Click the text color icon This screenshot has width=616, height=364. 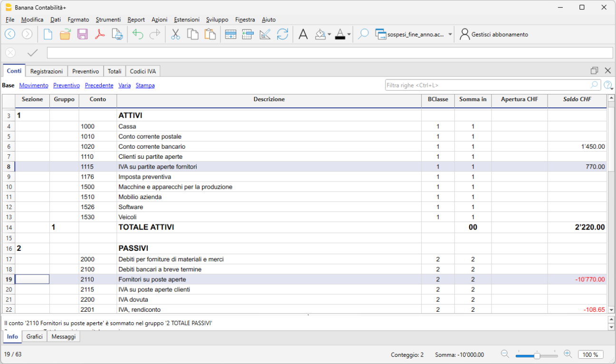340,34
